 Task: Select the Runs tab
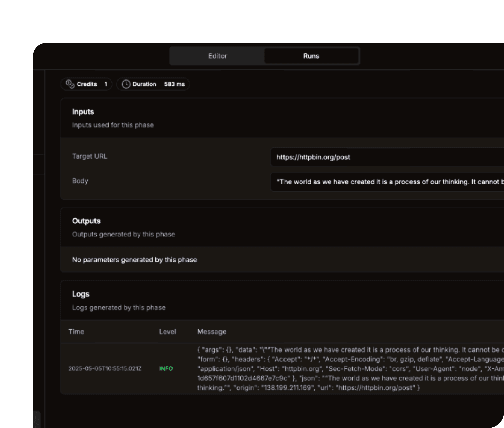pyautogui.click(x=311, y=56)
